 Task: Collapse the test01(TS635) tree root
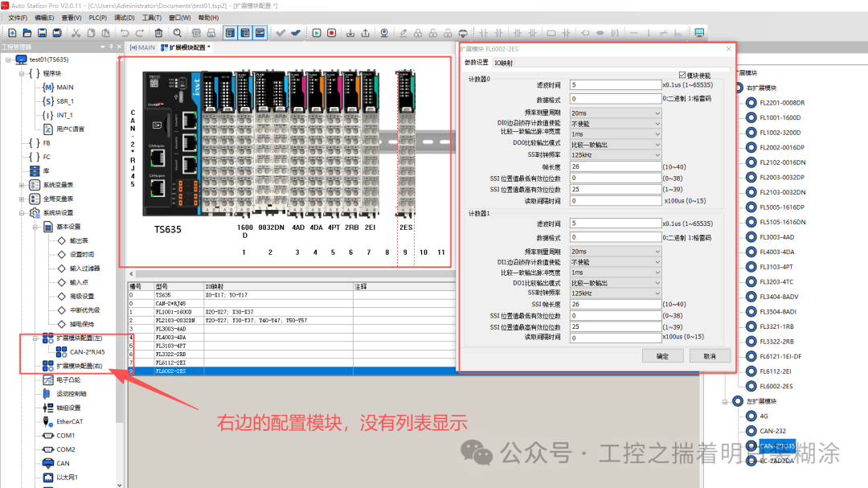(x=8, y=59)
